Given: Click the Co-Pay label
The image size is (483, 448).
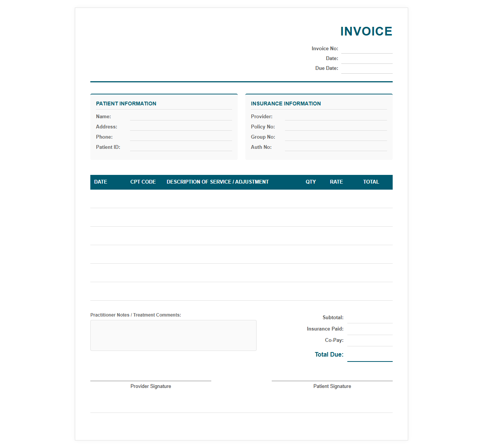Looking at the screenshot, I should coord(334,340).
